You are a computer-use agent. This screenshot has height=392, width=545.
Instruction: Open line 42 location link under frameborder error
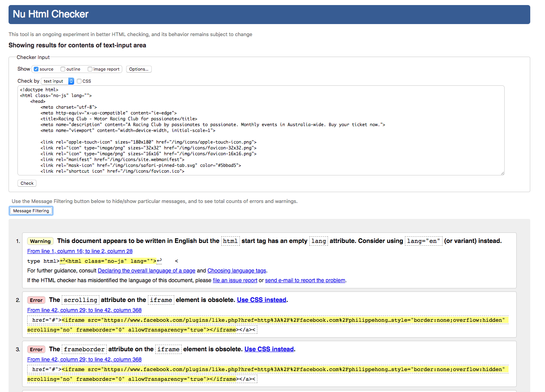click(84, 359)
